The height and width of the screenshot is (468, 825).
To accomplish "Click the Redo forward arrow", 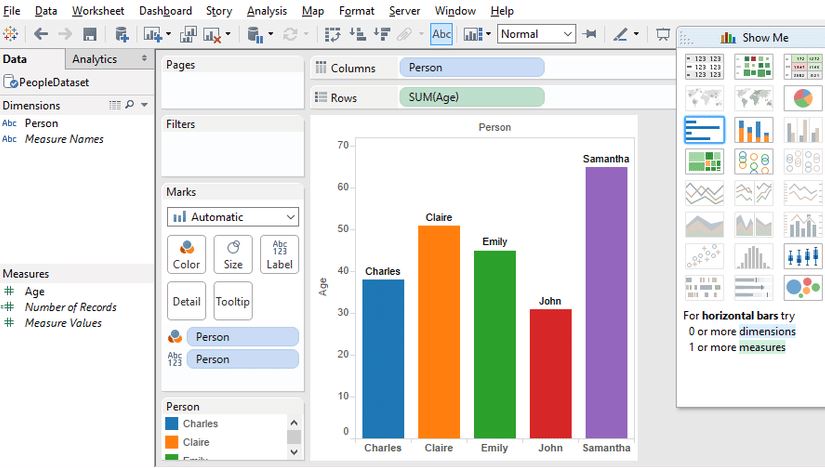I will tap(65, 34).
